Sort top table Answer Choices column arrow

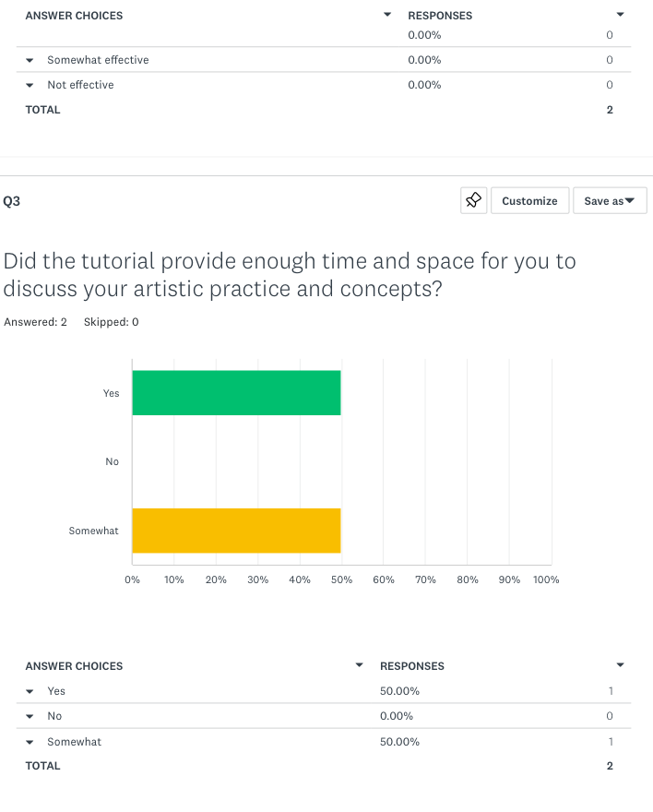pyautogui.click(x=387, y=15)
